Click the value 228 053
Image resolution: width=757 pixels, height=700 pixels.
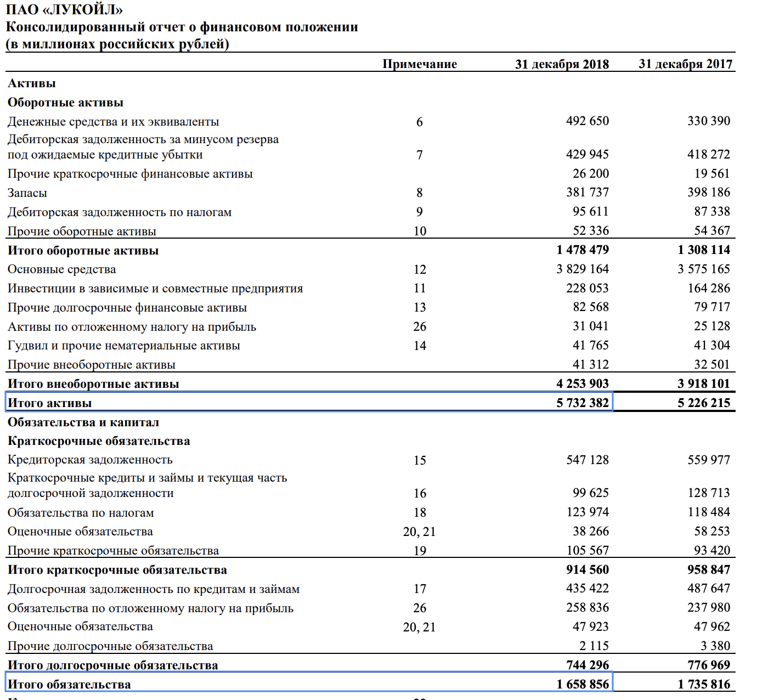587,289
